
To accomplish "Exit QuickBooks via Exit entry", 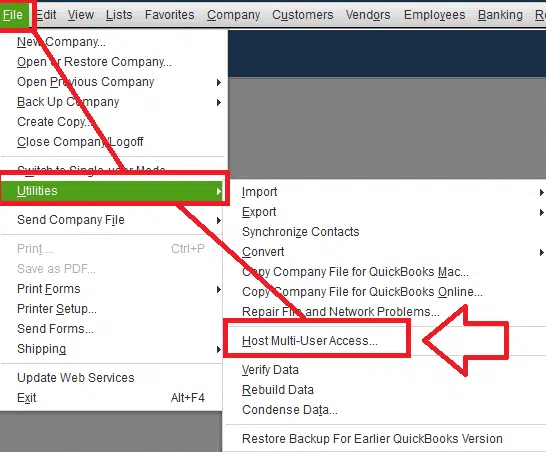I will (x=111, y=398).
